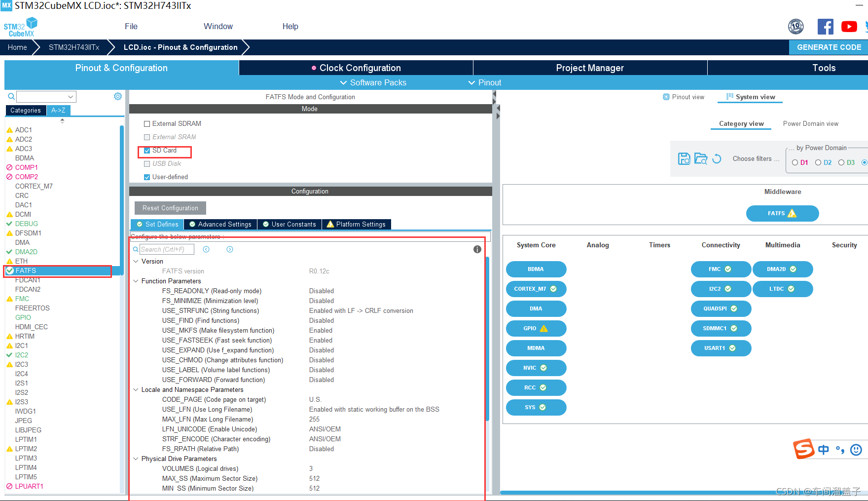Click the GENERATE CODE button

[x=829, y=47]
